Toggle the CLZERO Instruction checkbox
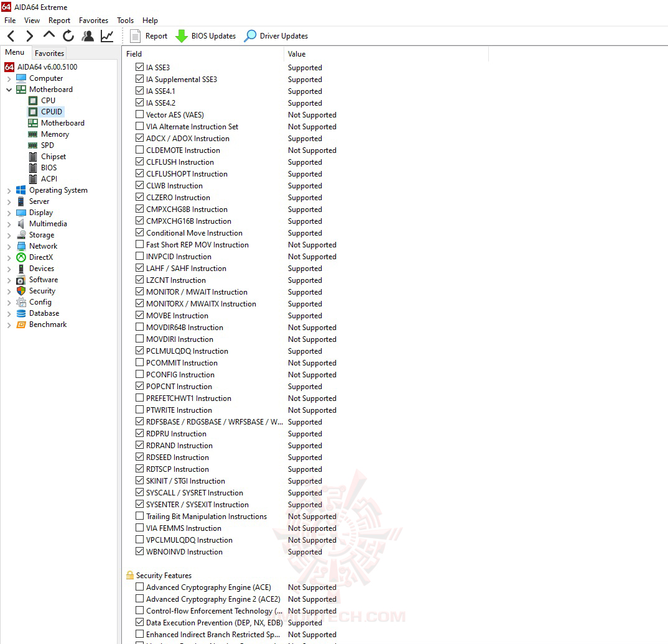The width and height of the screenshot is (668, 644). 140,197
